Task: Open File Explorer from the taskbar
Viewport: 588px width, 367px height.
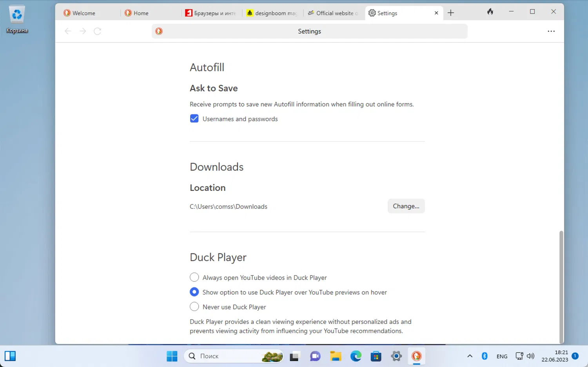Action: click(336, 356)
